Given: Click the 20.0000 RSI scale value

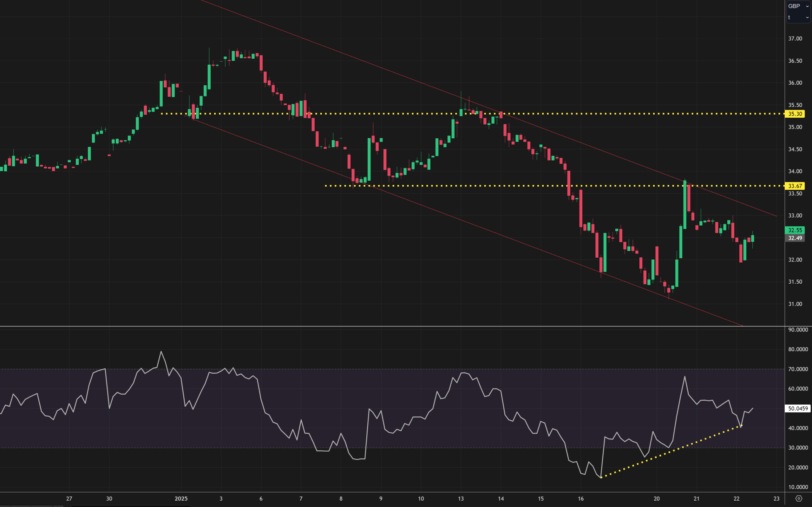Looking at the screenshot, I should tap(798, 467).
